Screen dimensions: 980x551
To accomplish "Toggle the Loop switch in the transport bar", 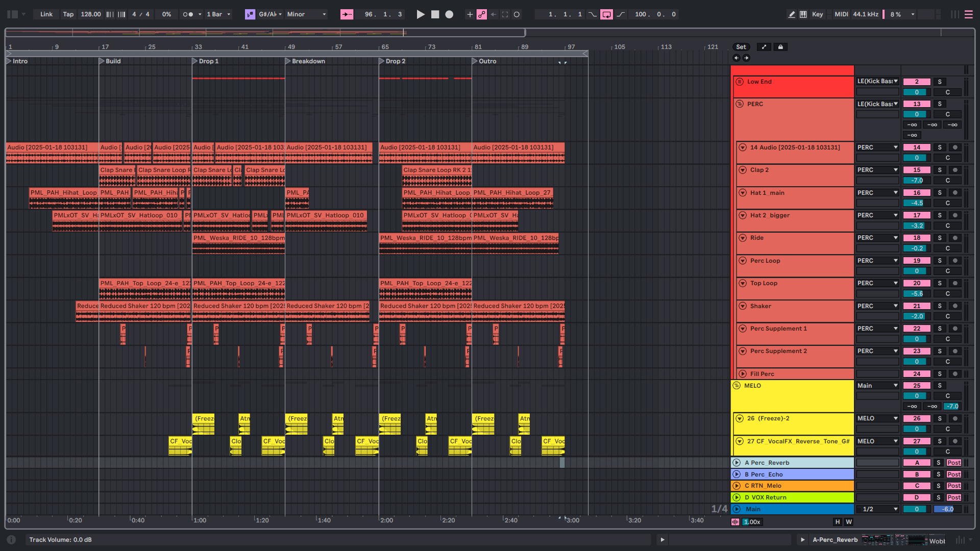I will click(x=606, y=14).
